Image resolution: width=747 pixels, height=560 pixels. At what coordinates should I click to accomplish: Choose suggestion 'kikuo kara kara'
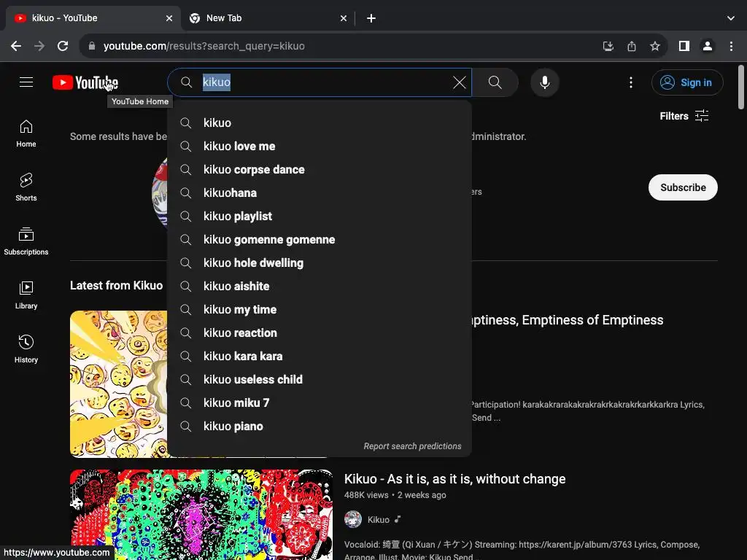click(x=320, y=356)
